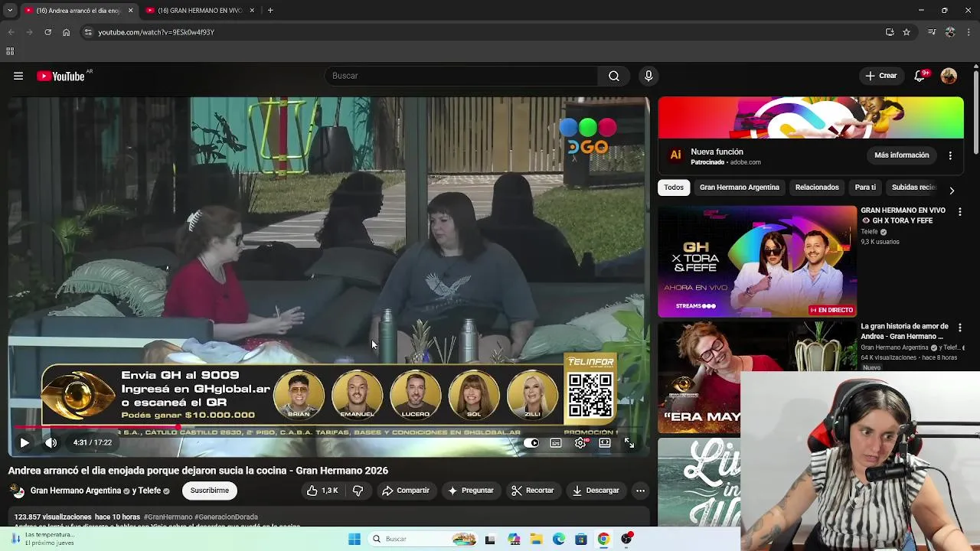Focus the YouTube Buscar search field
980x551 pixels.
tap(461, 76)
